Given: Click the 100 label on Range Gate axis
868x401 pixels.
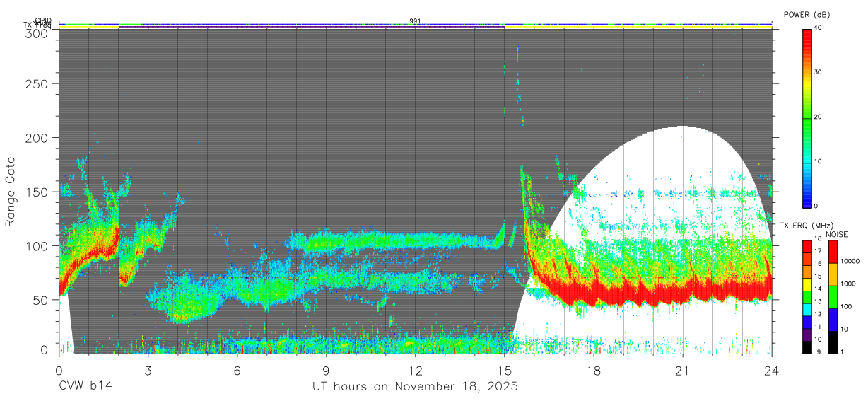Looking at the screenshot, I should click(x=37, y=246).
